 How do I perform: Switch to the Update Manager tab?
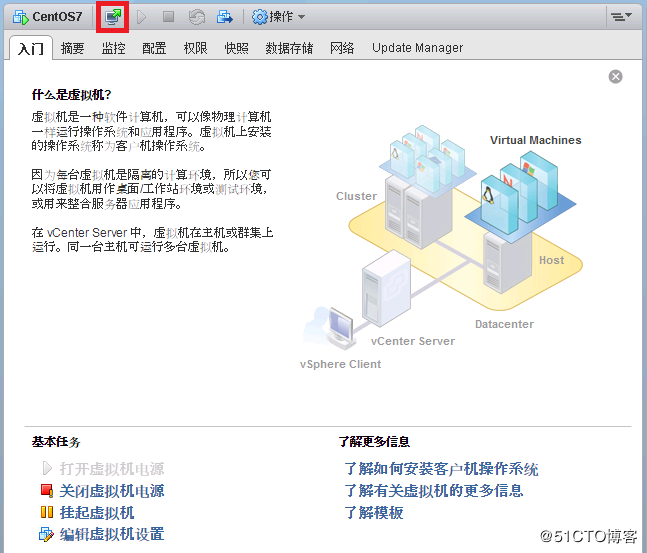[x=417, y=48]
